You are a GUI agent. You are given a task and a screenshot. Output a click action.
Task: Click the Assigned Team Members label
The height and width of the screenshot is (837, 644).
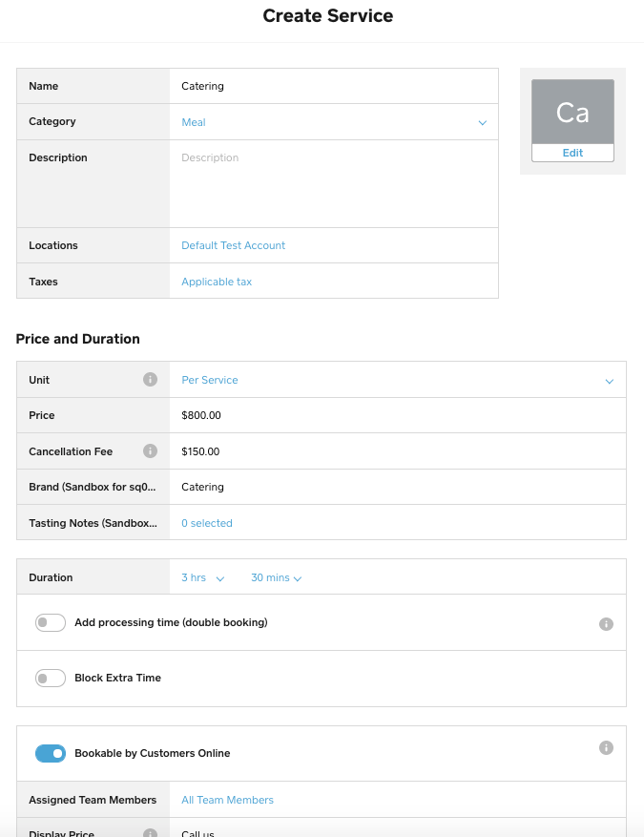click(93, 800)
